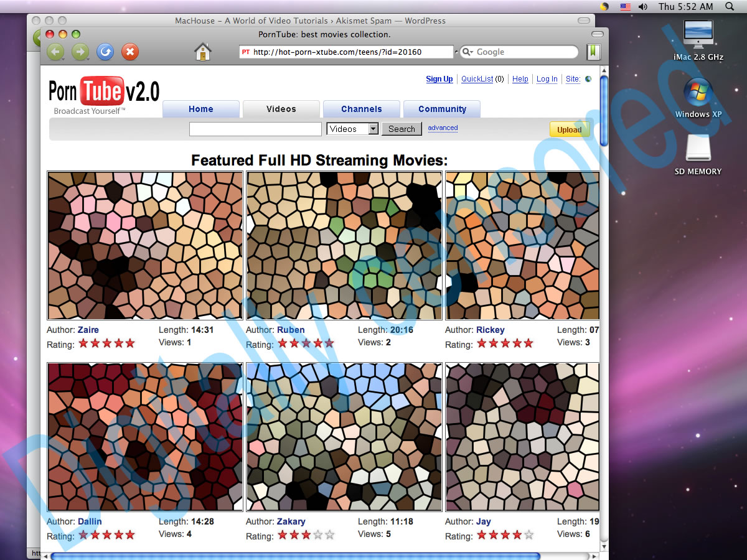Click the Log In link
The height and width of the screenshot is (560, 747).
(547, 79)
